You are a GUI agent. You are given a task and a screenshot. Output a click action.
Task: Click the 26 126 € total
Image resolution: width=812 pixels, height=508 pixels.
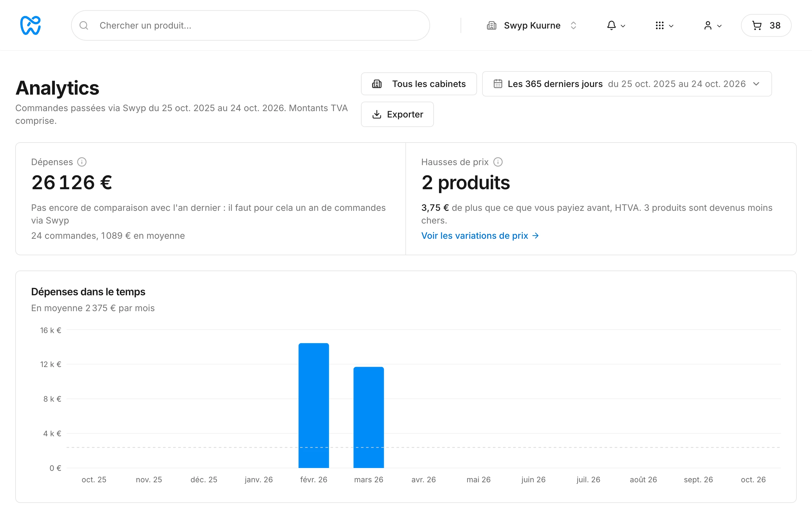coord(72,183)
